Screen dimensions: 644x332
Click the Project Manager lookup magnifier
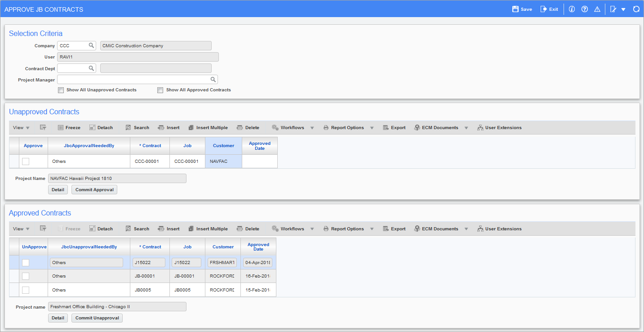pos(213,80)
